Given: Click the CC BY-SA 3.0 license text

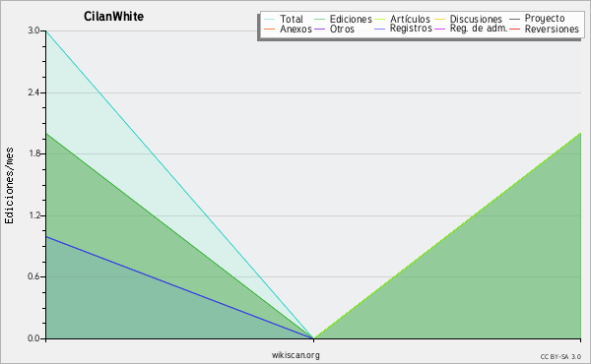Looking at the screenshot, I should (560, 356).
